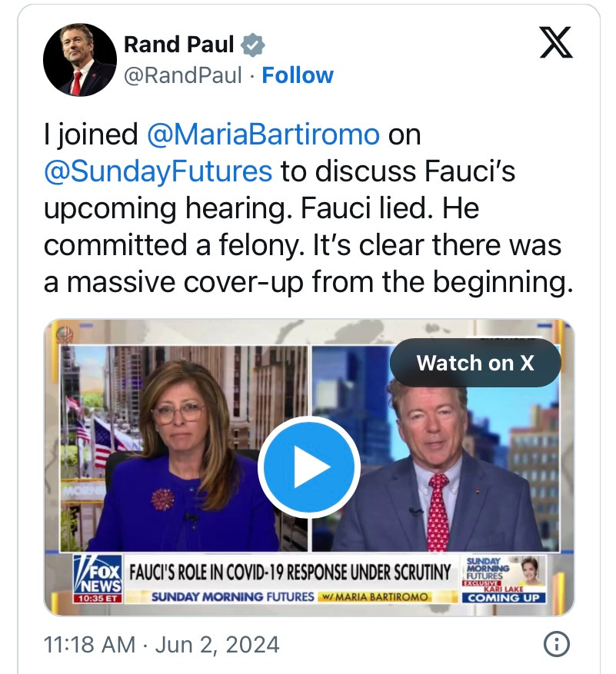Click the left video panel with host
This screenshot has height=674, width=616.
tap(184, 448)
